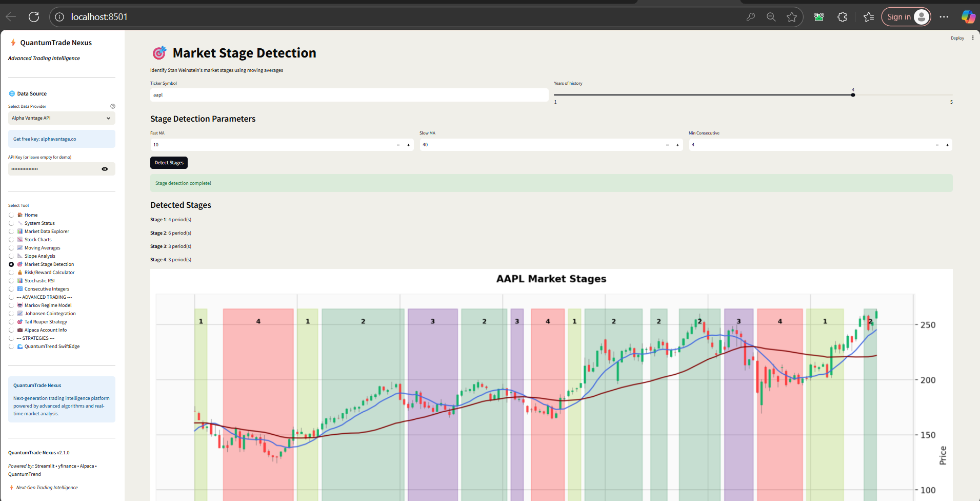Click the profile avatar icon
Screen dimensions: 980x501
click(922, 17)
